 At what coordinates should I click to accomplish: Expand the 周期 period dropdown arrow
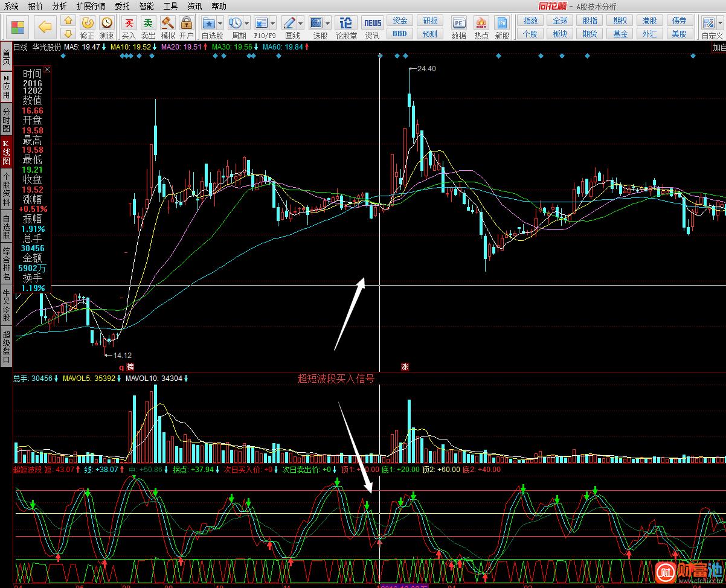(246, 24)
